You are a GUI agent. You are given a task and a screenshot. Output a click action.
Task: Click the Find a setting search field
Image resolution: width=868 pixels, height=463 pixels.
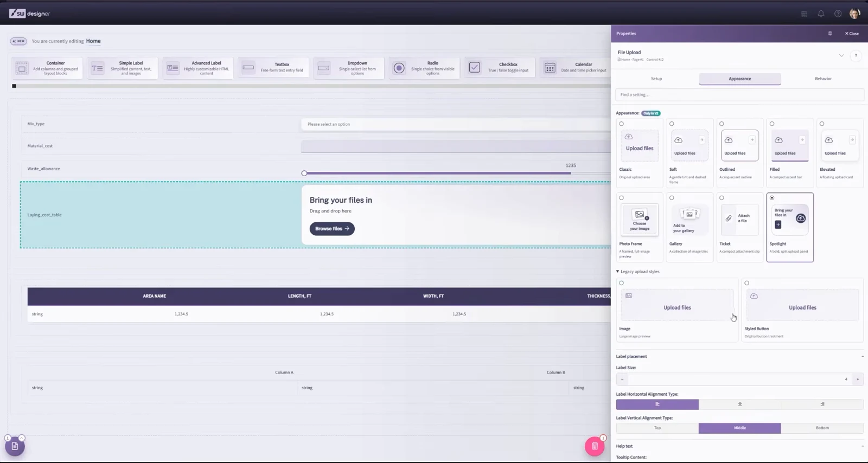(739, 95)
